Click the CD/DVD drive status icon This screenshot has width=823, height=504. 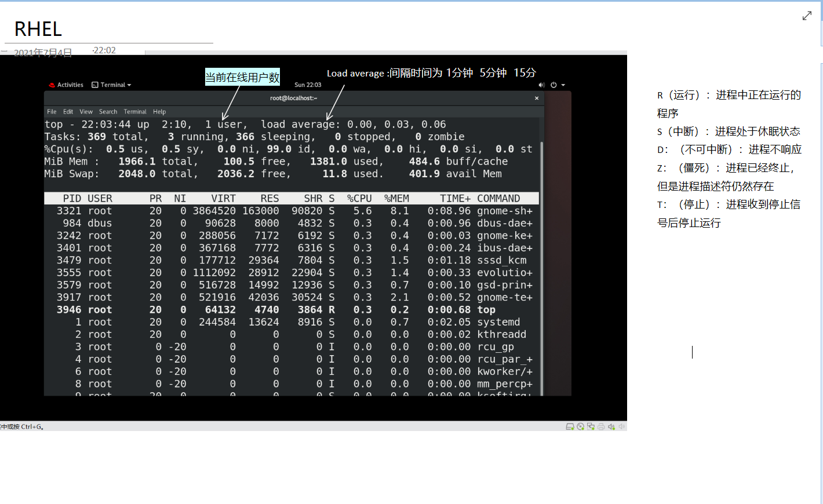click(x=580, y=427)
